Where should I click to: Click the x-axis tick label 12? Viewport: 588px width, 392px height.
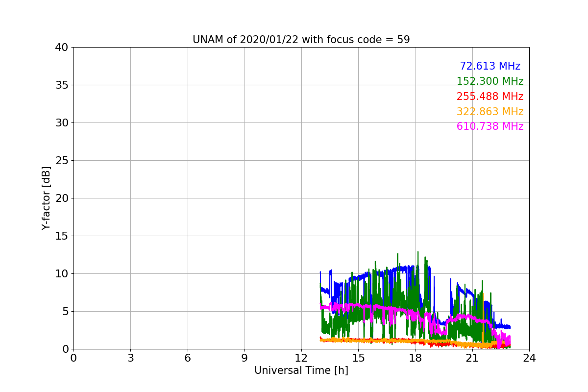301,358
